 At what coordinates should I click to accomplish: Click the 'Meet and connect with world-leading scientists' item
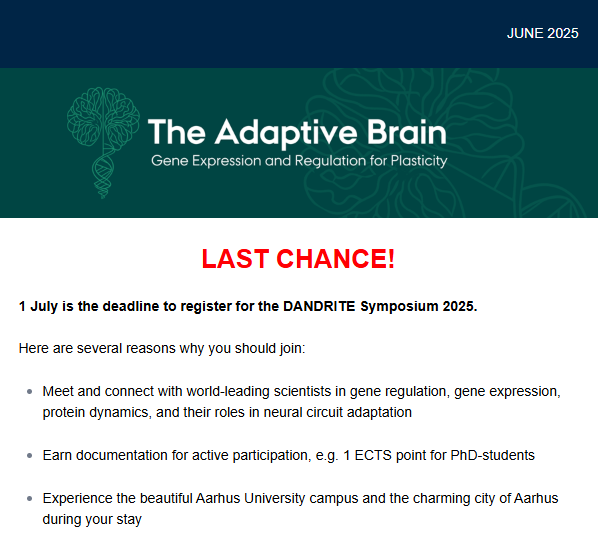click(301, 402)
